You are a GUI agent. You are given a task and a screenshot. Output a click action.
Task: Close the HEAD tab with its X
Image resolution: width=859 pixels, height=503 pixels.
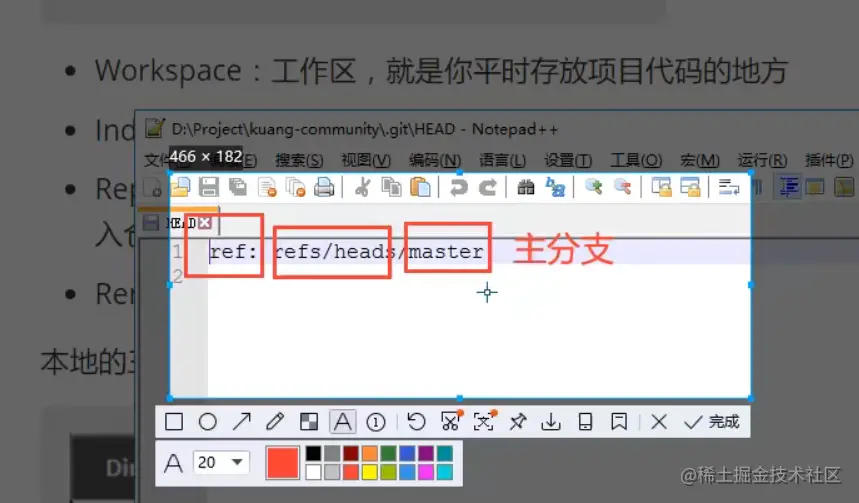click(x=205, y=222)
